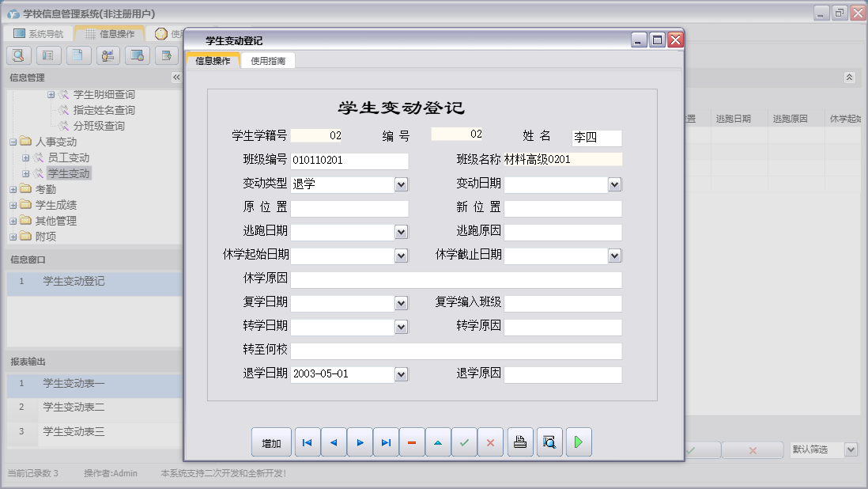The height and width of the screenshot is (489, 868).
Task: Select the magnifier search icon on the toolbar
Action: (x=17, y=55)
